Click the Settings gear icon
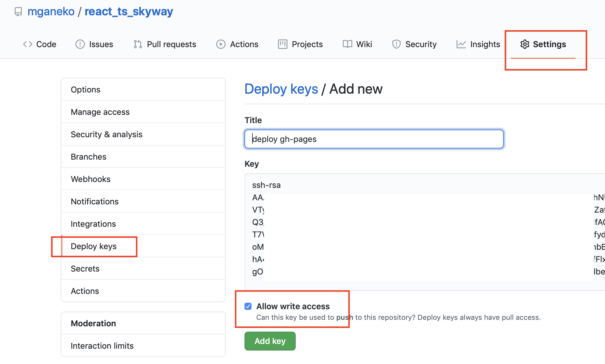The height and width of the screenshot is (364, 605). [x=525, y=44]
